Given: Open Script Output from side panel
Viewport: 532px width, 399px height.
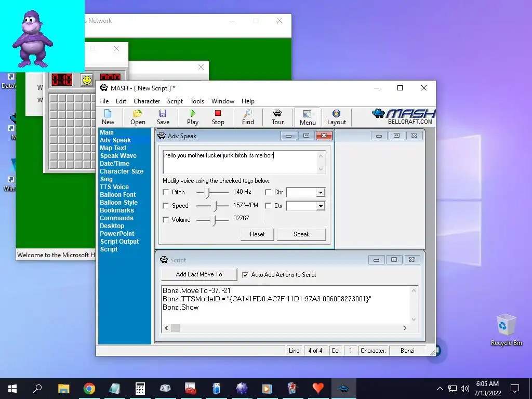Looking at the screenshot, I should tap(119, 242).
